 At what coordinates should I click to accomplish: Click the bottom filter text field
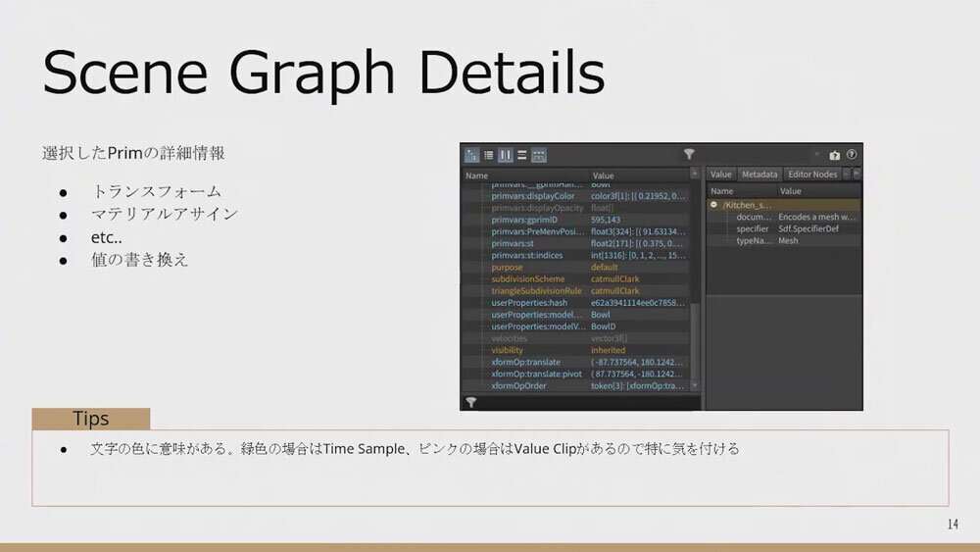coord(588,402)
